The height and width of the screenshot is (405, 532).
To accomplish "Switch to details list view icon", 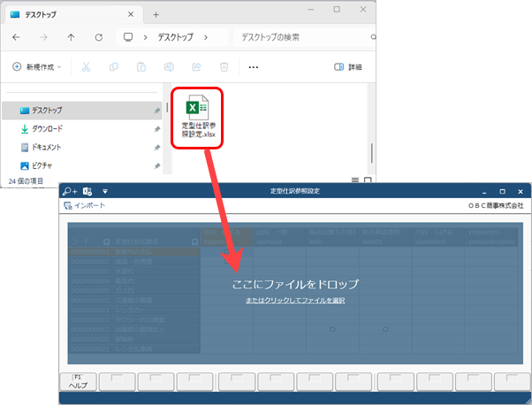I will click(x=355, y=180).
